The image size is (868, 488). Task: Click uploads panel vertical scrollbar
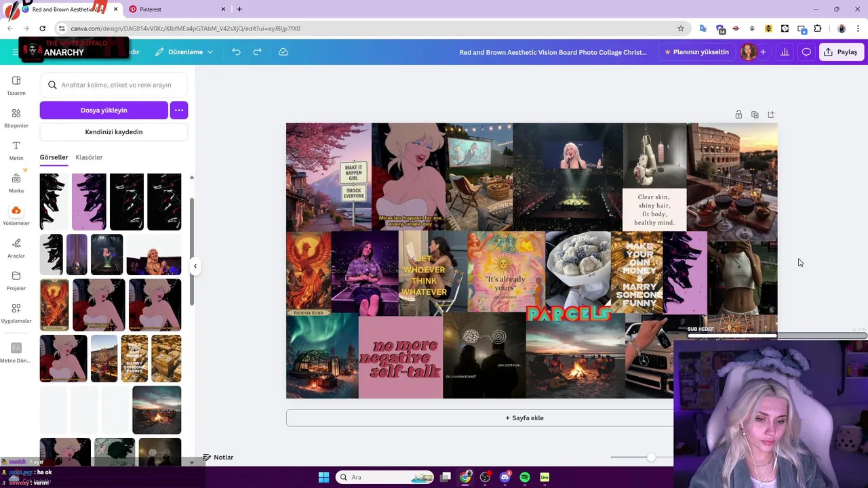click(191, 251)
